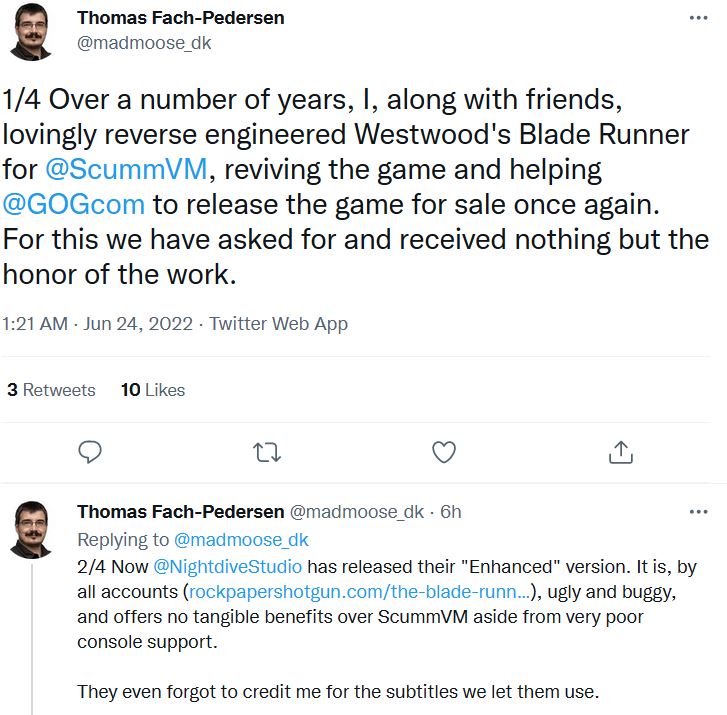Click Thomas Fach-Pedersen name on reply tweet
This screenshot has width=727, height=715.
point(180,512)
